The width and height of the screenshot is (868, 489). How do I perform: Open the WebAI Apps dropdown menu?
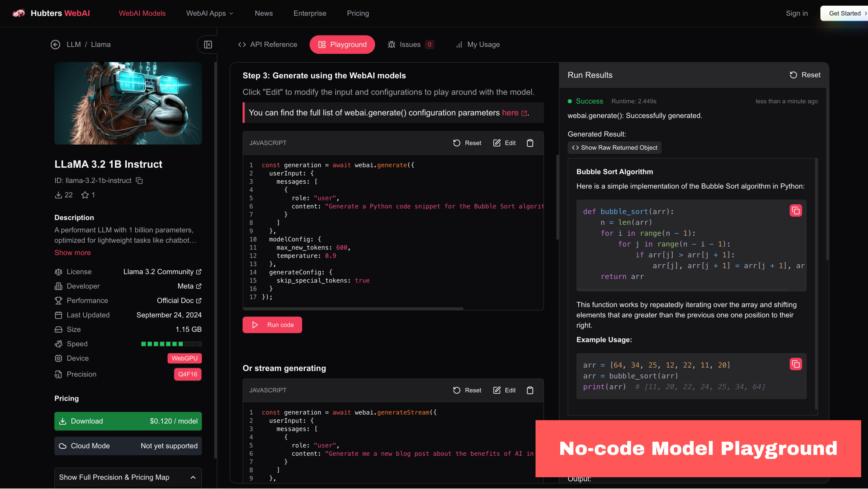click(210, 13)
